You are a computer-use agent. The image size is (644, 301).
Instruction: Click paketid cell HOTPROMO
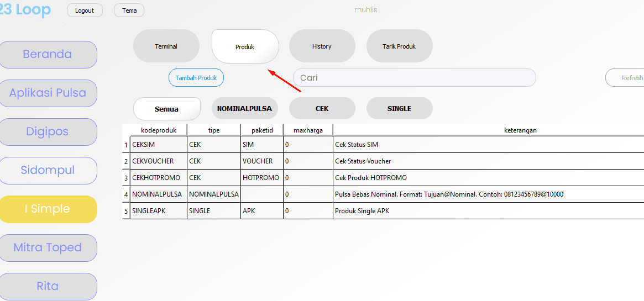(262, 178)
